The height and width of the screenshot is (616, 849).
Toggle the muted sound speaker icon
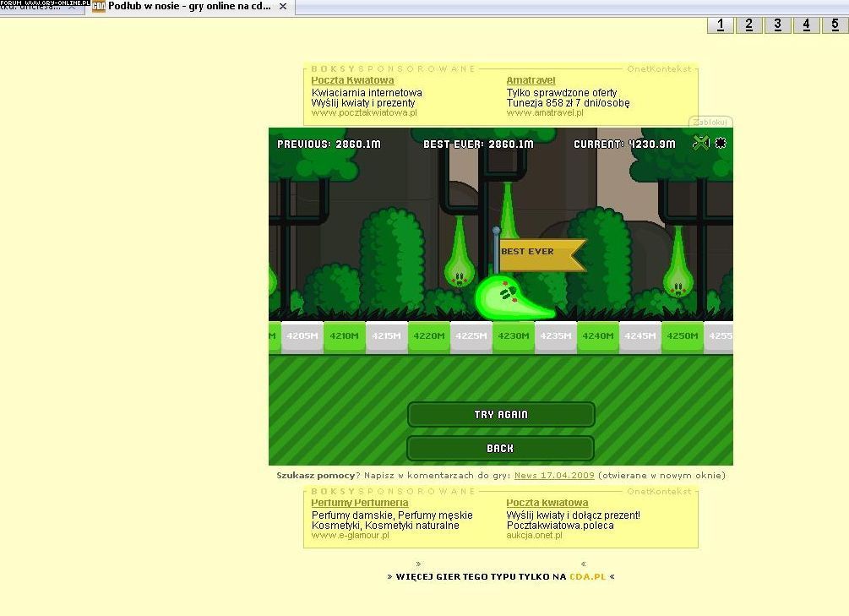(700, 143)
